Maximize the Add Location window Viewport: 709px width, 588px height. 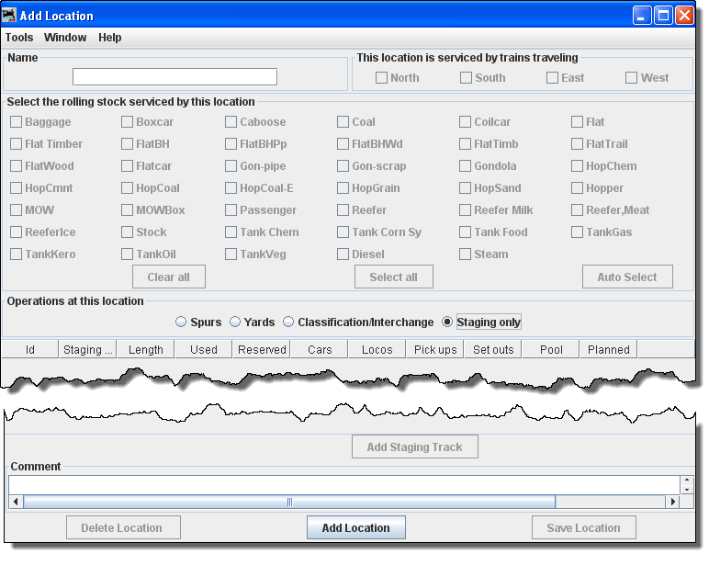coord(663,16)
